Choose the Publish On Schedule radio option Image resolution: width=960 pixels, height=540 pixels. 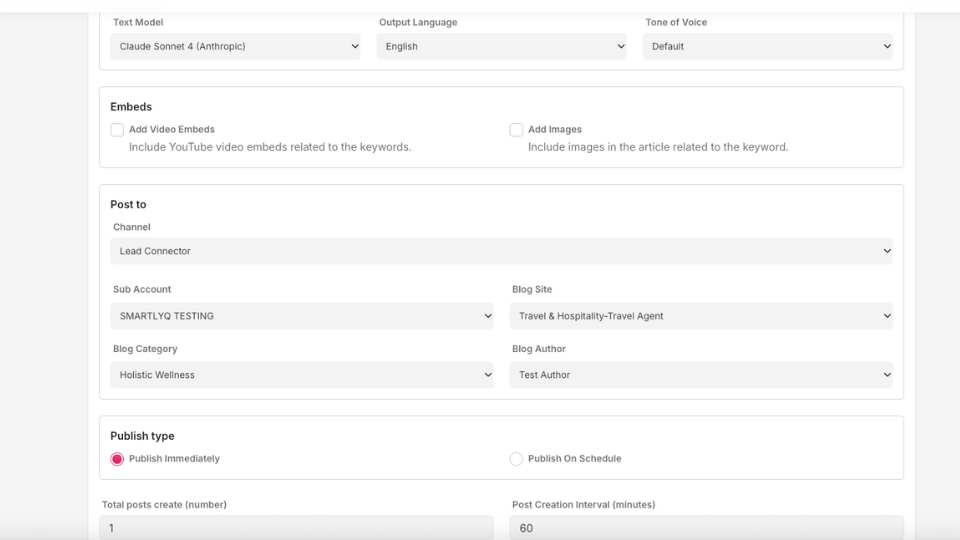[516, 459]
